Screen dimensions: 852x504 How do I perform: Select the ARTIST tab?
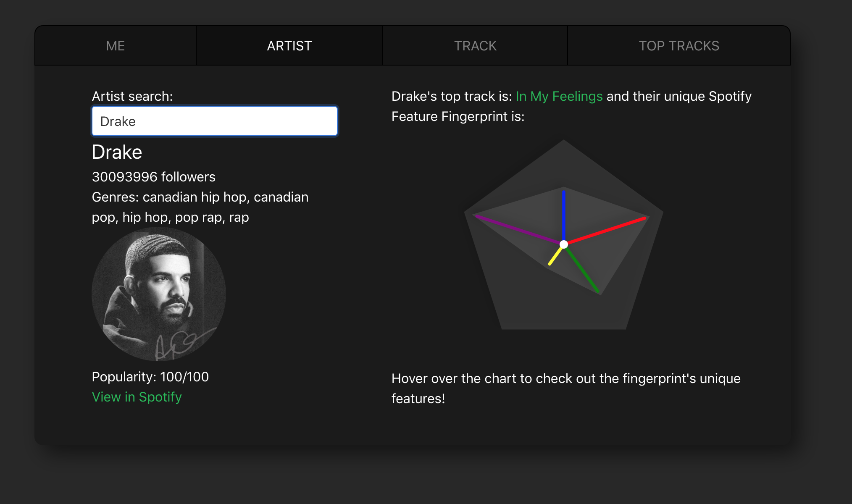289,46
